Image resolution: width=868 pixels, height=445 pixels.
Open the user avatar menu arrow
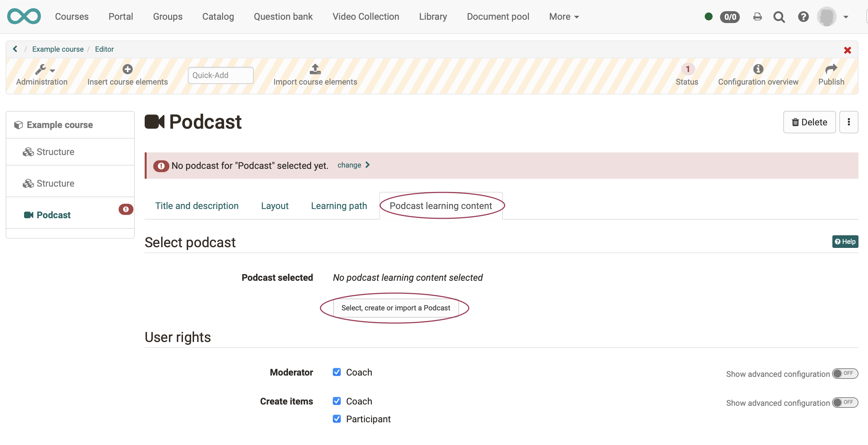(845, 17)
